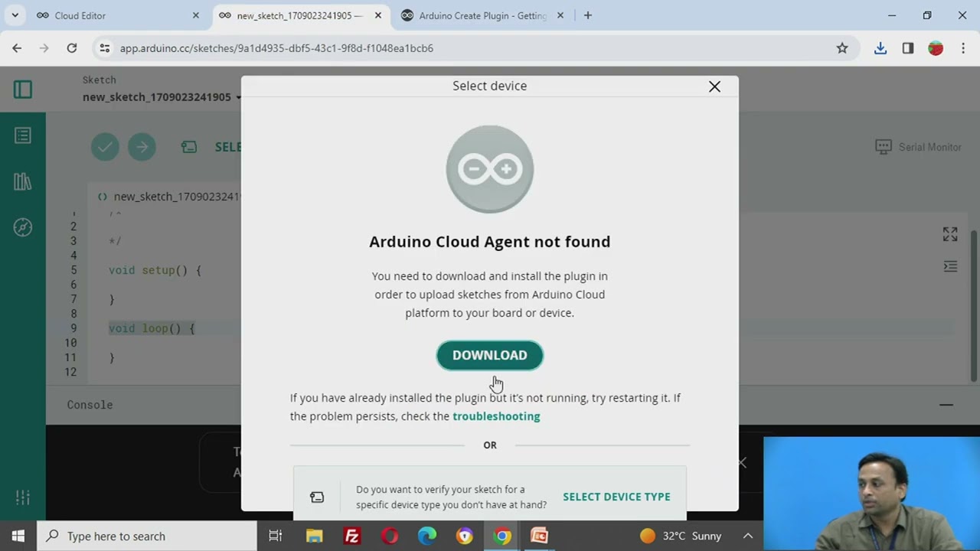
Task: Close the Cloud Editor browser tab
Action: click(196, 15)
